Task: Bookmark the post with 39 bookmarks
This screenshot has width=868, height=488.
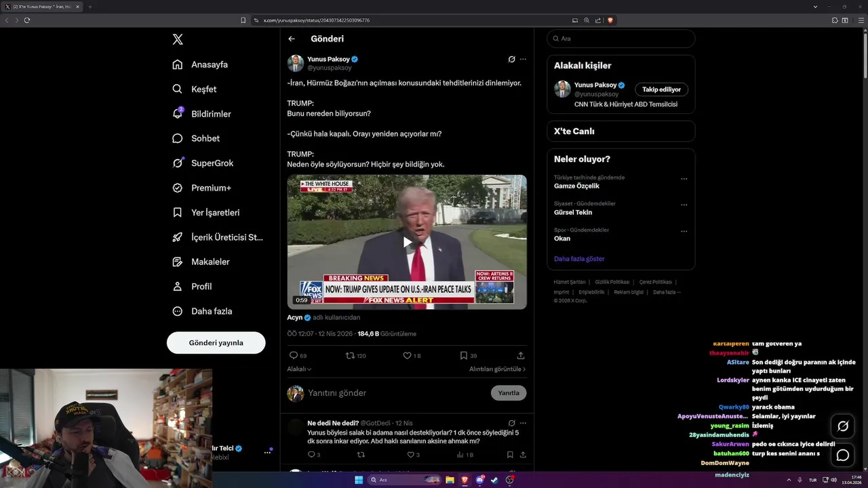Action: point(464,355)
